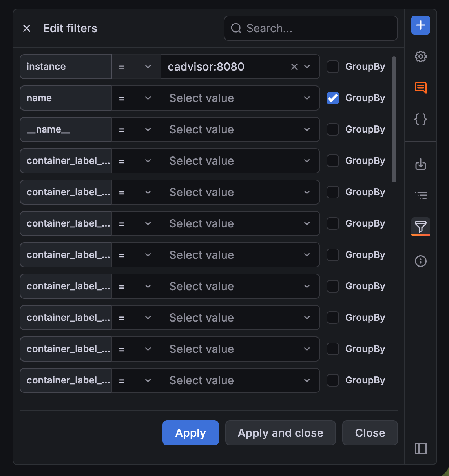This screenshot has height=476, width=449.
Task: Open the settings gear icon
Action: tap(420, 56)
